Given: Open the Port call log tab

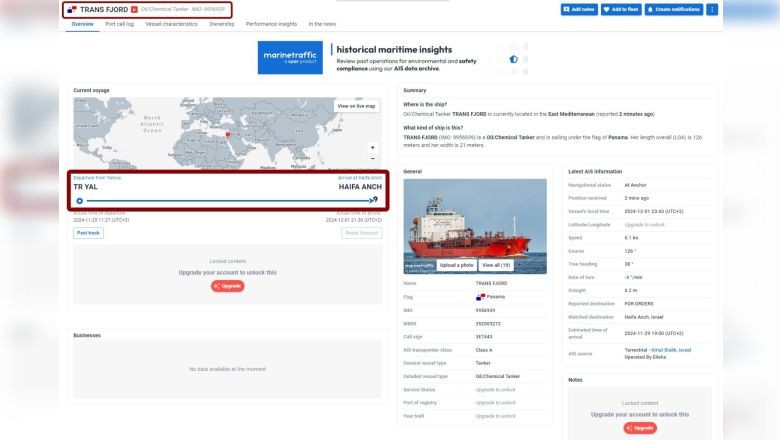Looking at the screenshot, I should point(119,24).
